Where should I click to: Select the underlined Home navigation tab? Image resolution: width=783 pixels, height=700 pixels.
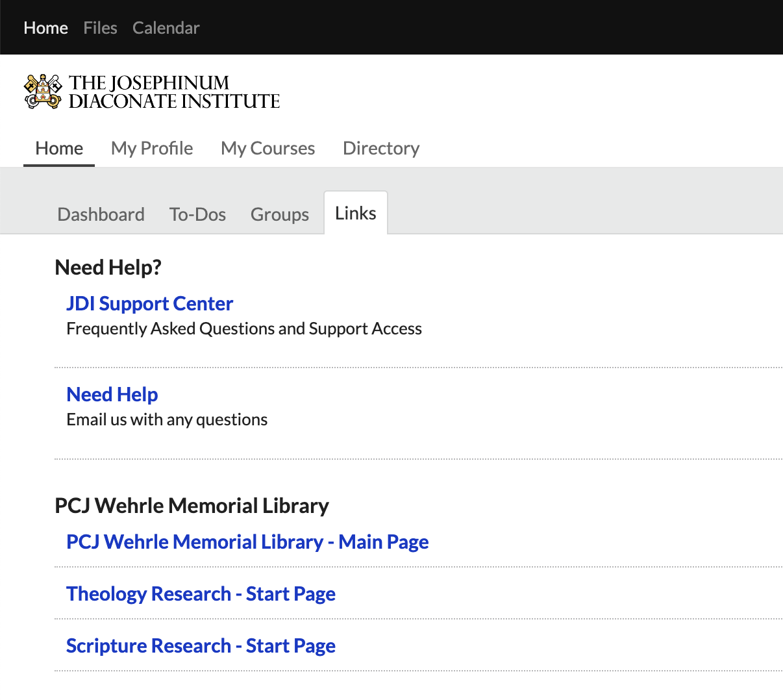point(59,148)
